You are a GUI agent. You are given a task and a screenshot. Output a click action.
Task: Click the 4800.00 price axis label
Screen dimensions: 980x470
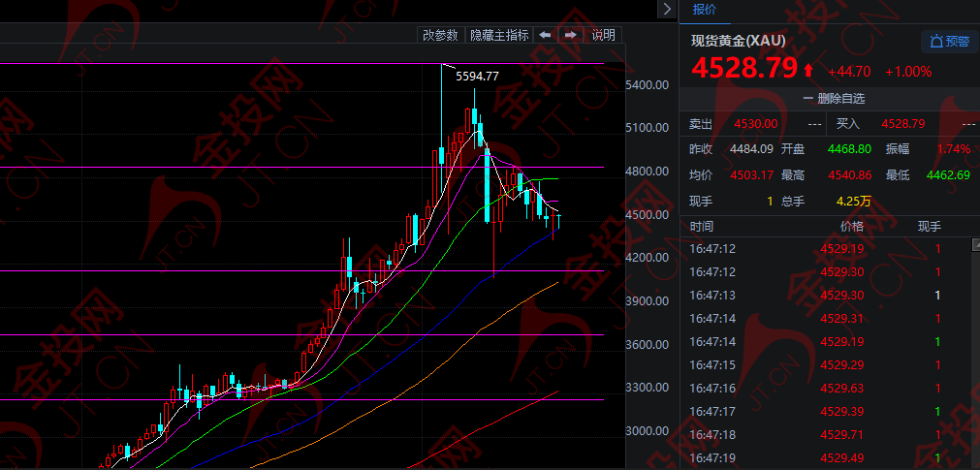pyautogui.click(x=647, y=172)
